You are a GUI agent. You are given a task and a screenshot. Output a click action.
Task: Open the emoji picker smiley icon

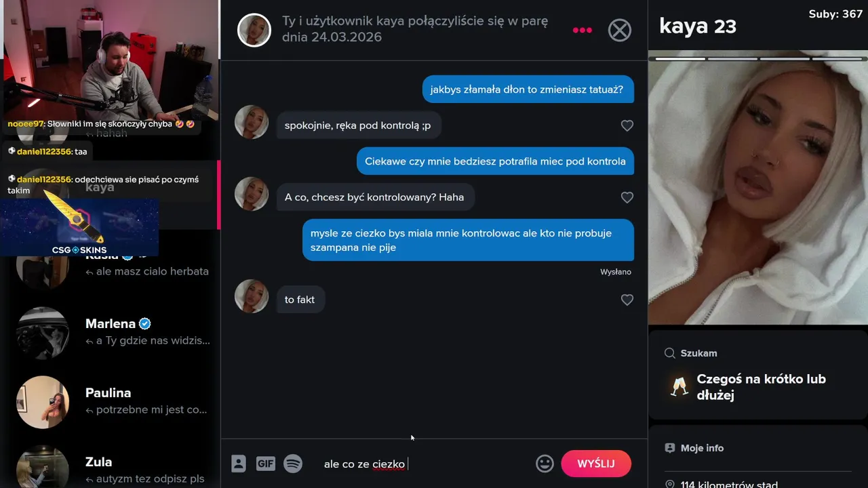click(545, 464)
